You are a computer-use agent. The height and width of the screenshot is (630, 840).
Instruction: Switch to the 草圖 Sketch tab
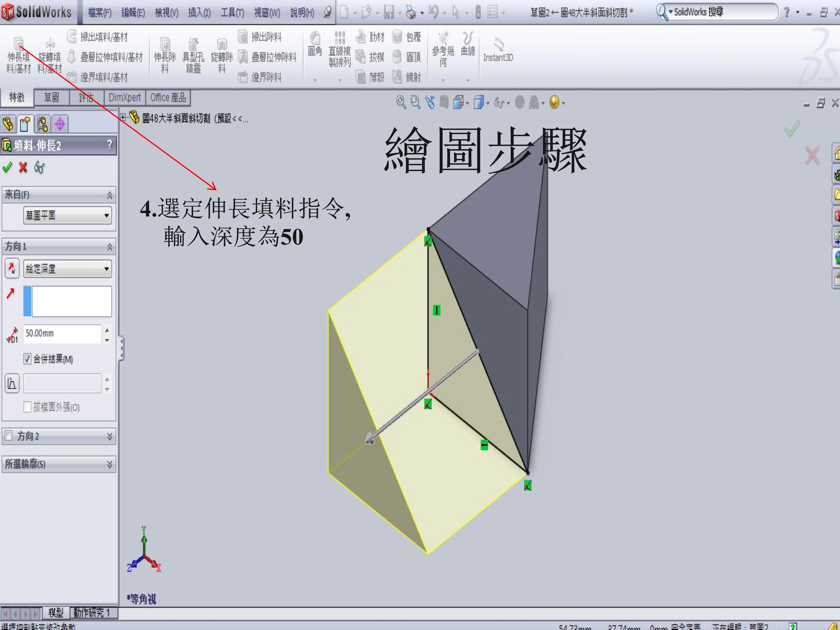pyautogui.click(x=51, y=98)
